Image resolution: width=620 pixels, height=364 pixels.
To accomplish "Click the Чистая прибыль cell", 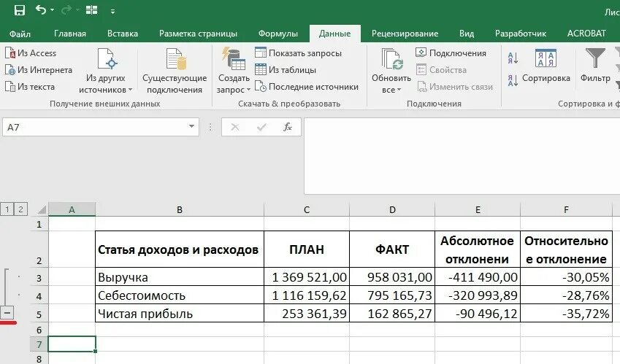I will (180, 313).
